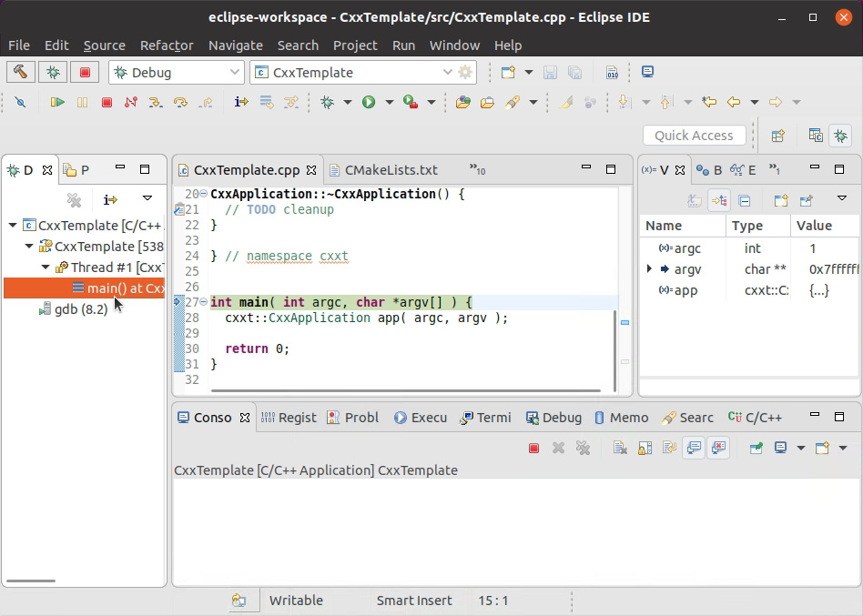Open a new C/C++ project wizard icon

coord(508,72)
